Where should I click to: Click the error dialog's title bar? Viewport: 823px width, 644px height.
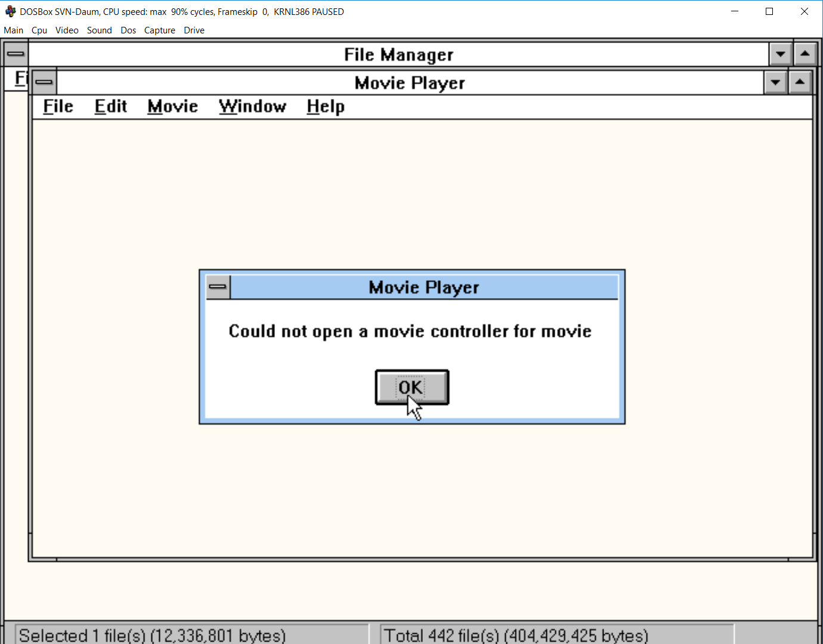[x=424, y=287]
